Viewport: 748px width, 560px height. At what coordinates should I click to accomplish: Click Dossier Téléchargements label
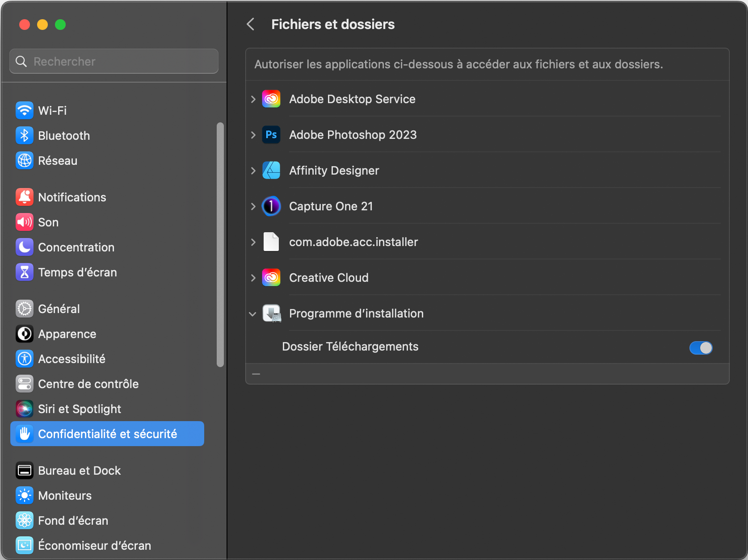350,347
